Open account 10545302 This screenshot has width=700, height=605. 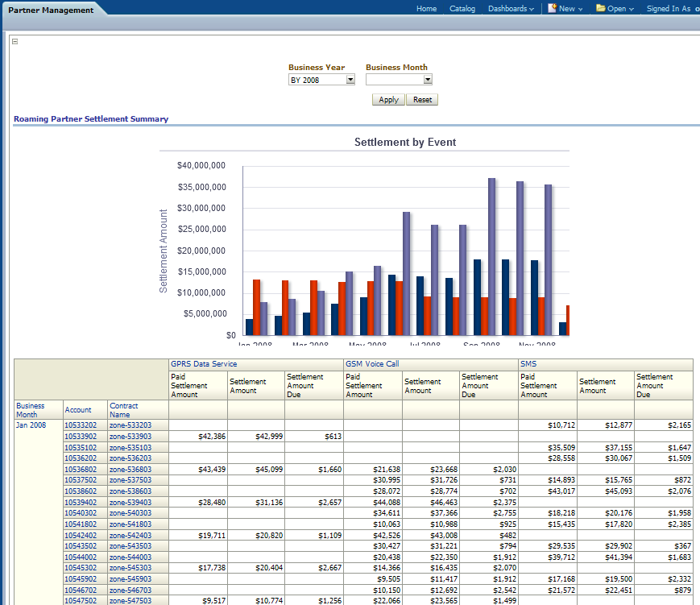coord(81,567)
